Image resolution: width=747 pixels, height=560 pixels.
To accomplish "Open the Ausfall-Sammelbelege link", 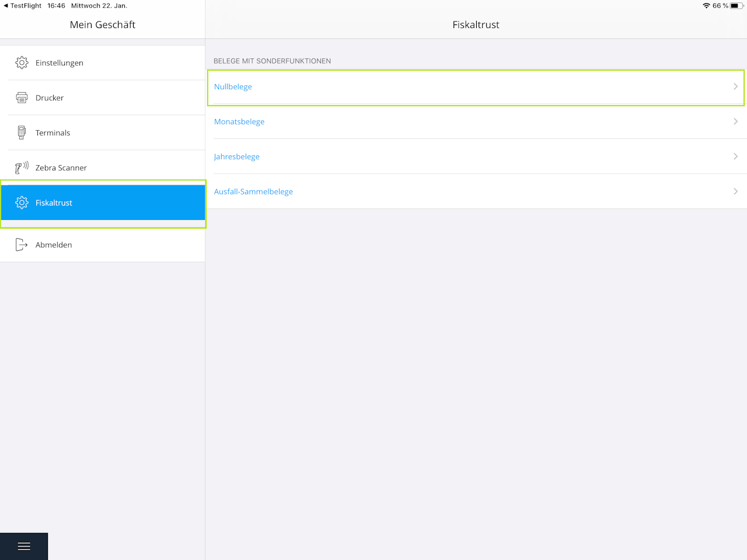I will coord(253,191).
